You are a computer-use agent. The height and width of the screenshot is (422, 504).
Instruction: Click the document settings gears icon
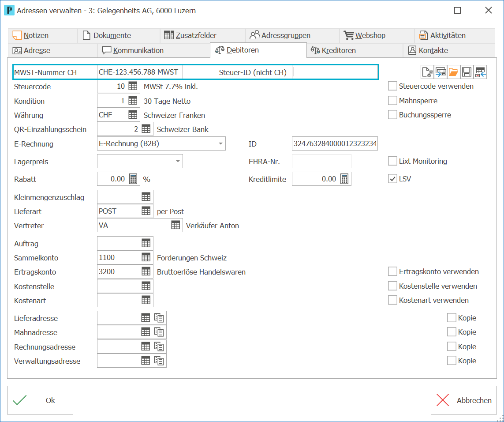click(428, 72)
